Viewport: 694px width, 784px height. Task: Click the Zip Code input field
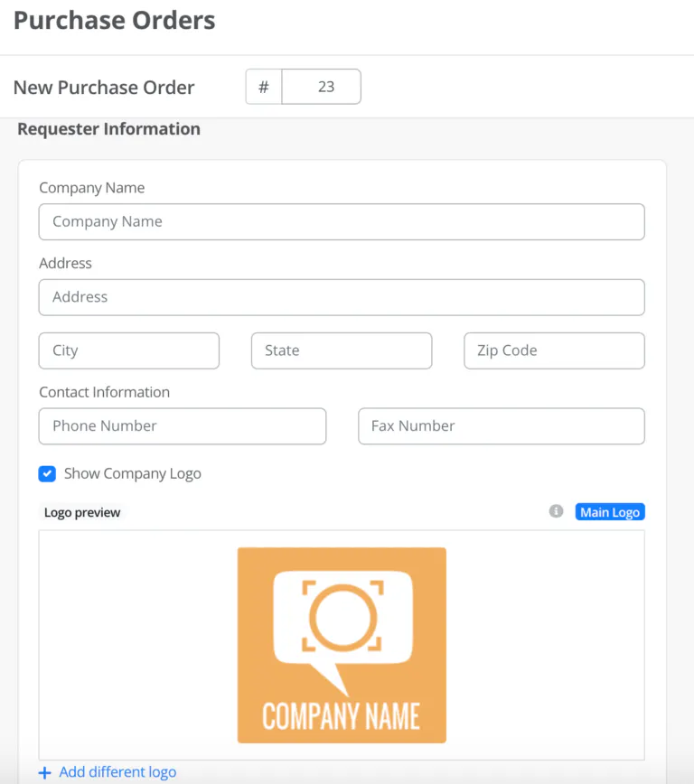pos(554,350)
